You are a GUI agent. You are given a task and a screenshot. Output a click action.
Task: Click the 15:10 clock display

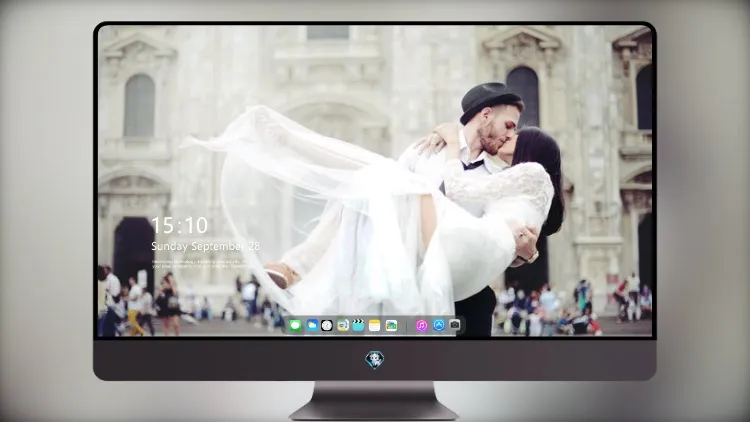click(x=179, y=225)
